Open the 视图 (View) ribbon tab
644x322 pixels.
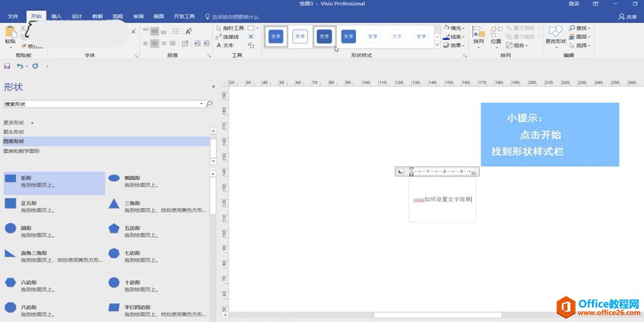158,16
